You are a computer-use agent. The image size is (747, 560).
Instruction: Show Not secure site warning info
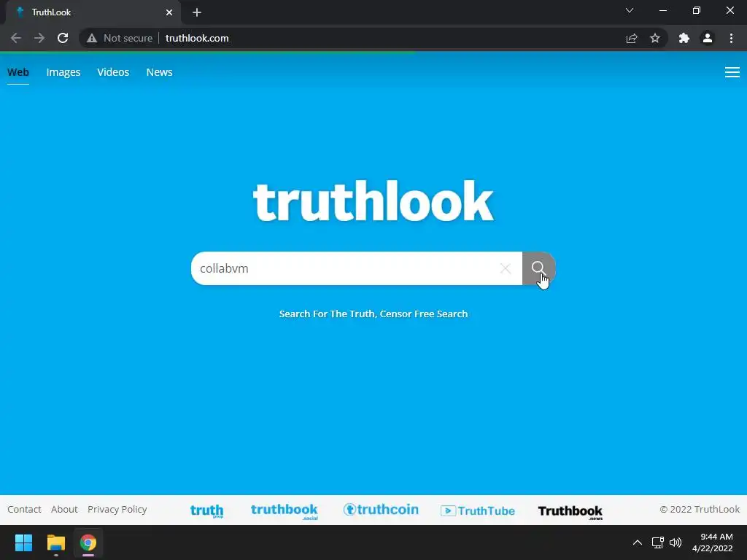pyautogui.click(x=120, y=38)
